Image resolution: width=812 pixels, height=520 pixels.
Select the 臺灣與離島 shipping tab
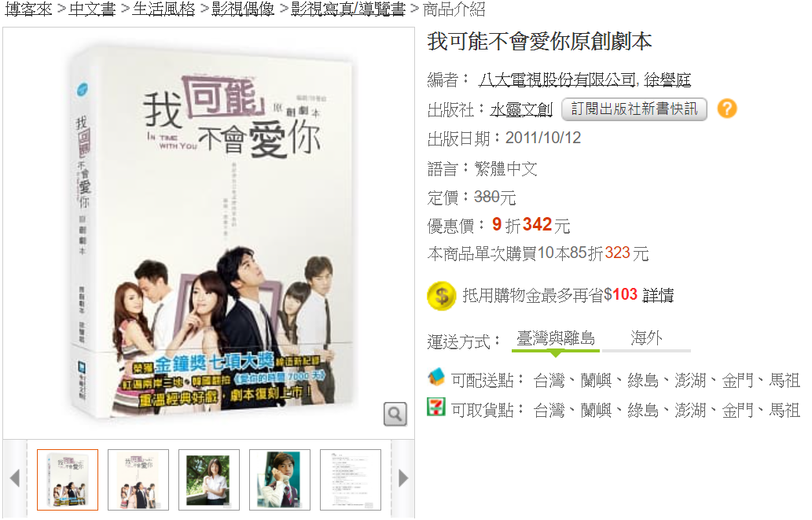point(556,339)
